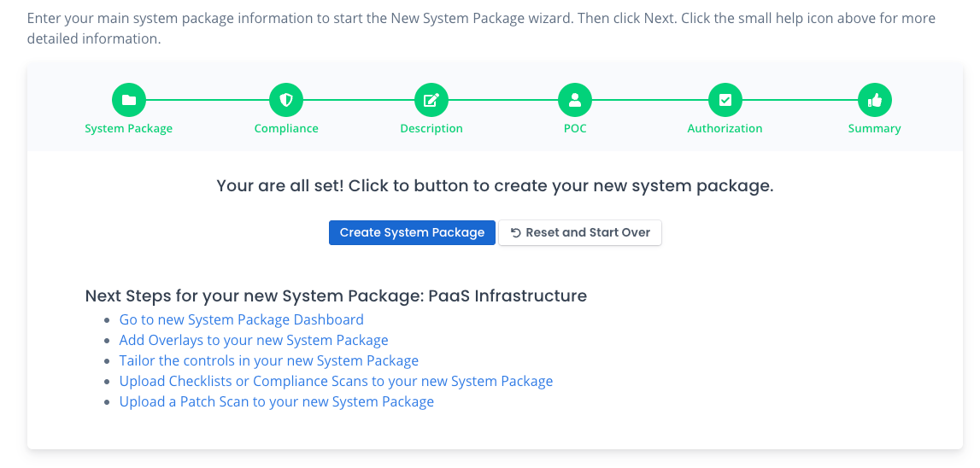Click the folder icon for System Package step

pos(129,101)
